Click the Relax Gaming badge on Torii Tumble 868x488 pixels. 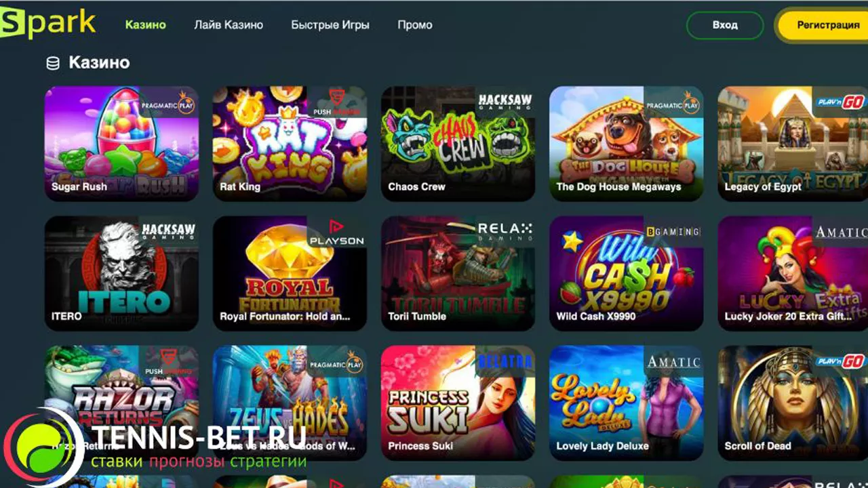tap(505, 231)
